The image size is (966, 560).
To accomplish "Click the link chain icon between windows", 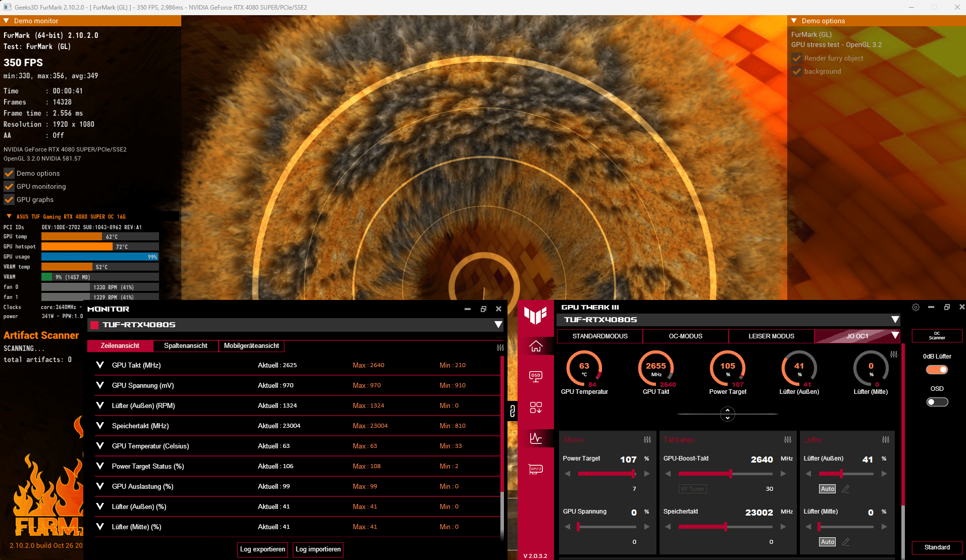I will (x=513, y=411).
